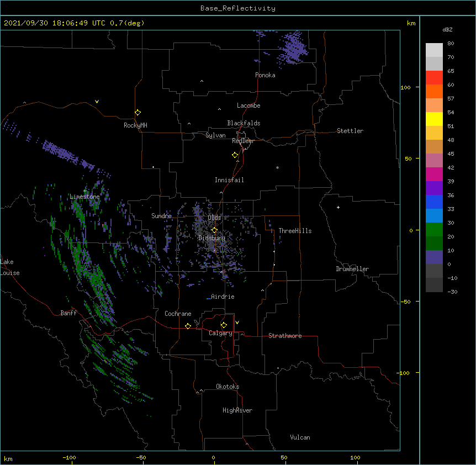476x465 pixels.
Task: Click the yellow 54 dBZ color swatch
Action: tap(434, 119)
